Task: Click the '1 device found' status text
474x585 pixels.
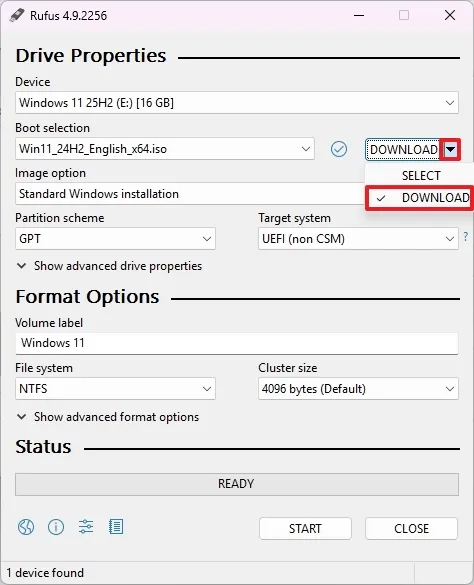Action: [45, 573]
